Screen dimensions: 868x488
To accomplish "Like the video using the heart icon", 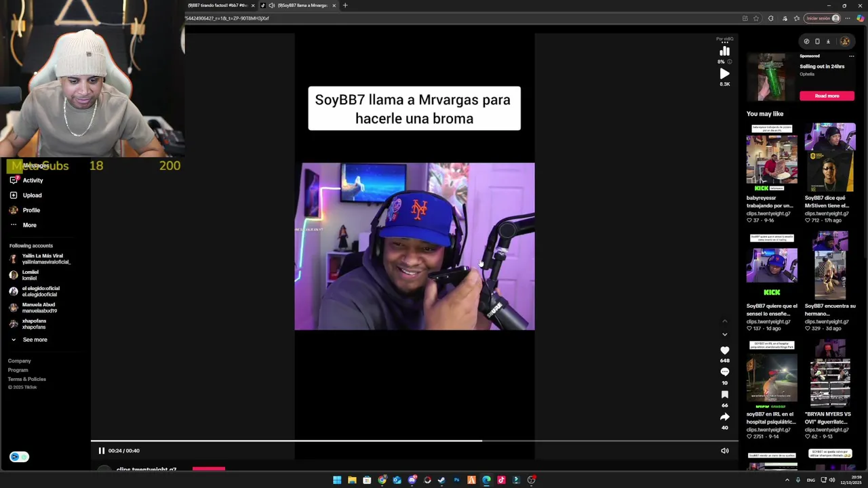I will point(725,350).
